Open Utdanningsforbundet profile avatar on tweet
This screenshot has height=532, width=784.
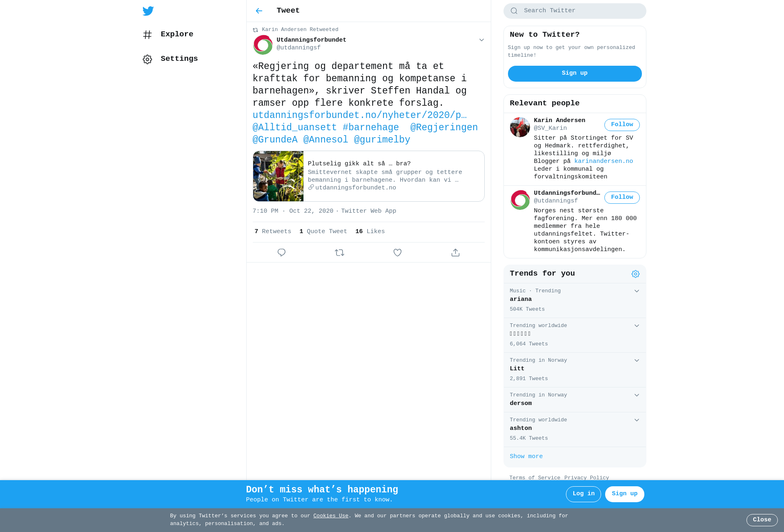click(263, 45)
